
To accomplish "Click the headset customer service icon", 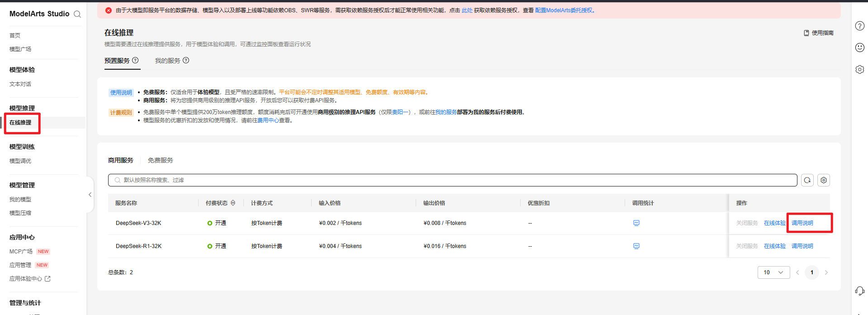I will pyautogui.click(x=860, y=291).
